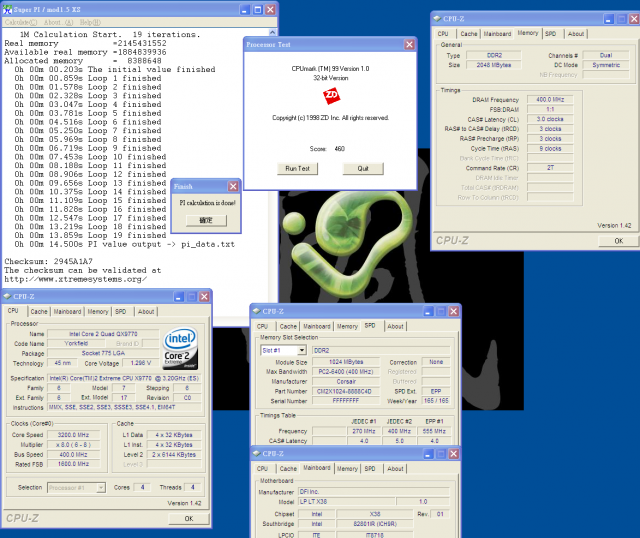Viewport: 640px width, 538px height.
Task: Select Mainboard tab in the CPU window
Action: (67, 311)
